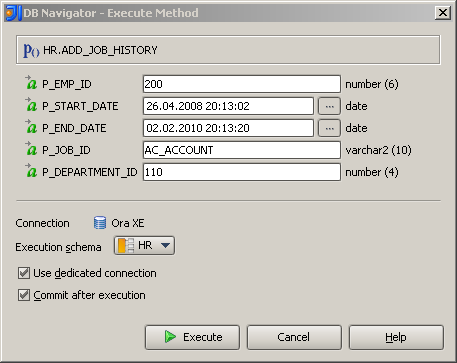Click the HR.ADD_JOB_HISTORY method name
This screenshot has height=363, width=457.
tap(100, 50)
